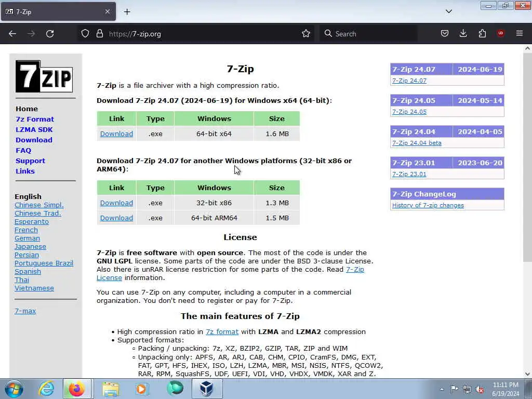Open Windows Start menu orb
The height and width of the screenshot is (399, 532).
(14, 389)
